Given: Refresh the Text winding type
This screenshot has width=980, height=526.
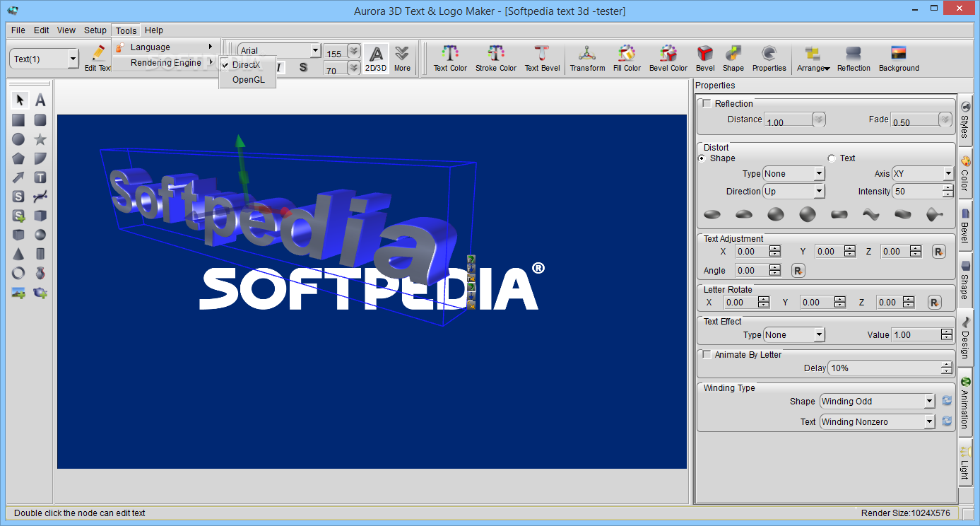Looking at the screenshot, I should pyautogui.click(x=947, y=422).
